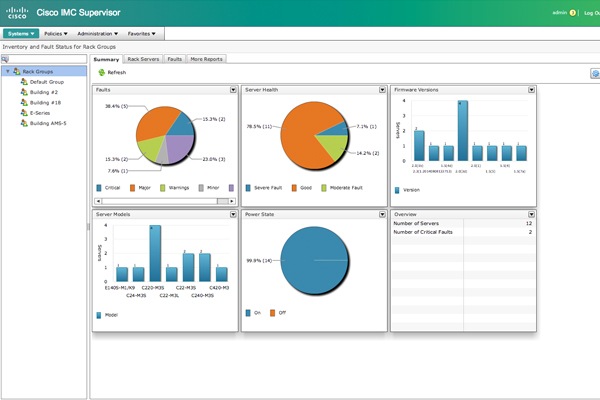
Task: Open the Policies menu
Action: 55,34
